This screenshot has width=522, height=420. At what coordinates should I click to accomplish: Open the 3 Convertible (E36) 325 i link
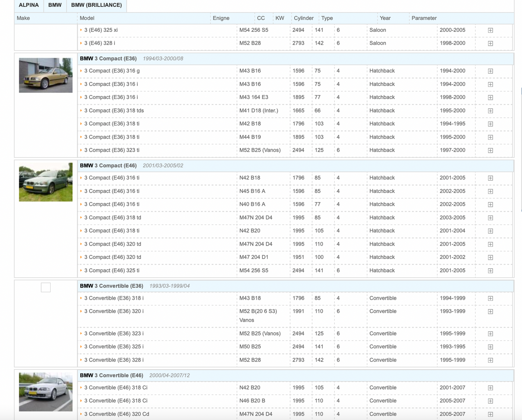point(114,347)
